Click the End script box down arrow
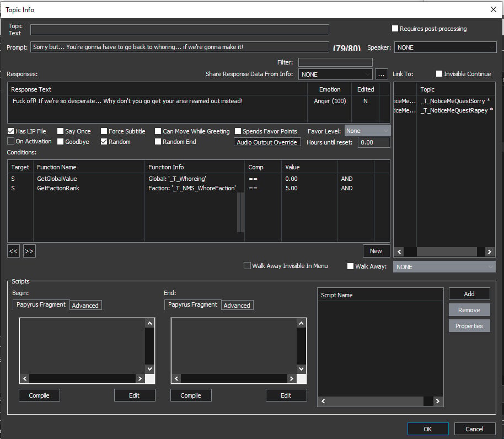This screenshot has width=504, height=439. point(301,368)
